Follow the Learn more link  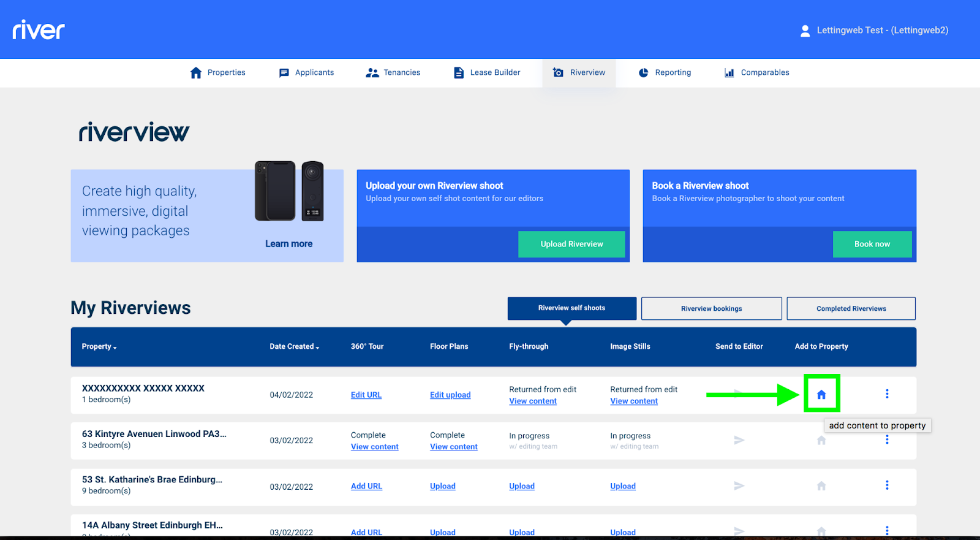click(x=288, y=244)
